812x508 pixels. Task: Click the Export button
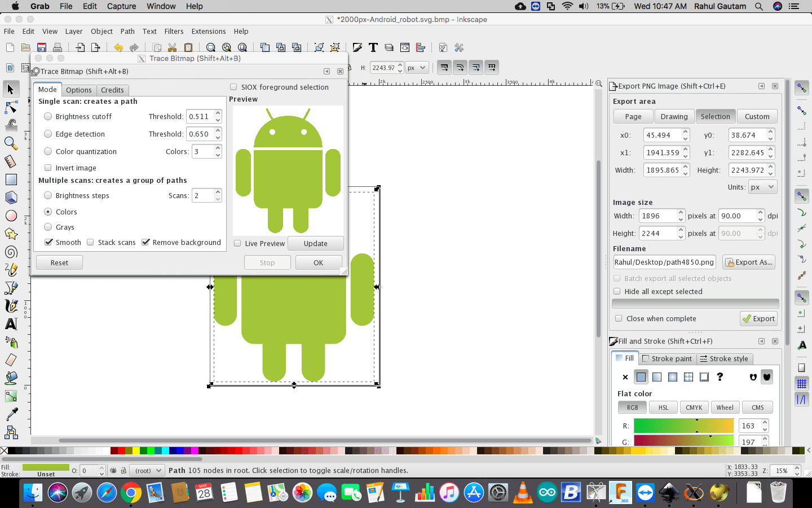point(759,318)
